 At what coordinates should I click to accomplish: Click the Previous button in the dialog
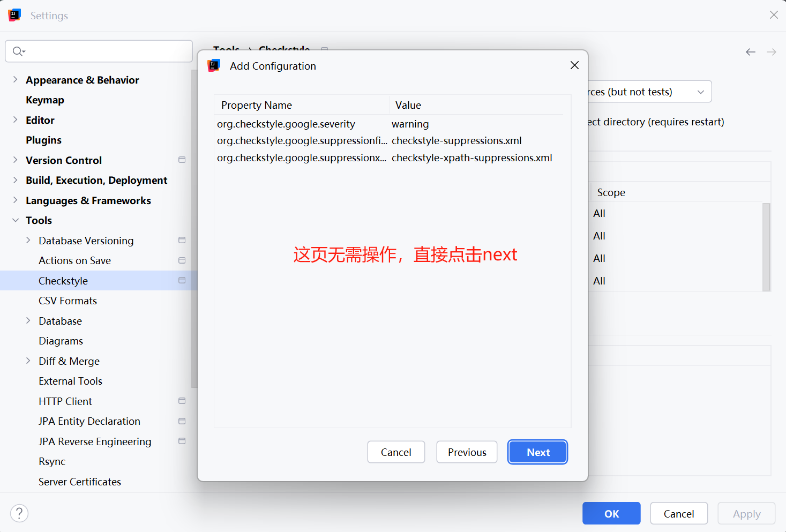[467, 452]
